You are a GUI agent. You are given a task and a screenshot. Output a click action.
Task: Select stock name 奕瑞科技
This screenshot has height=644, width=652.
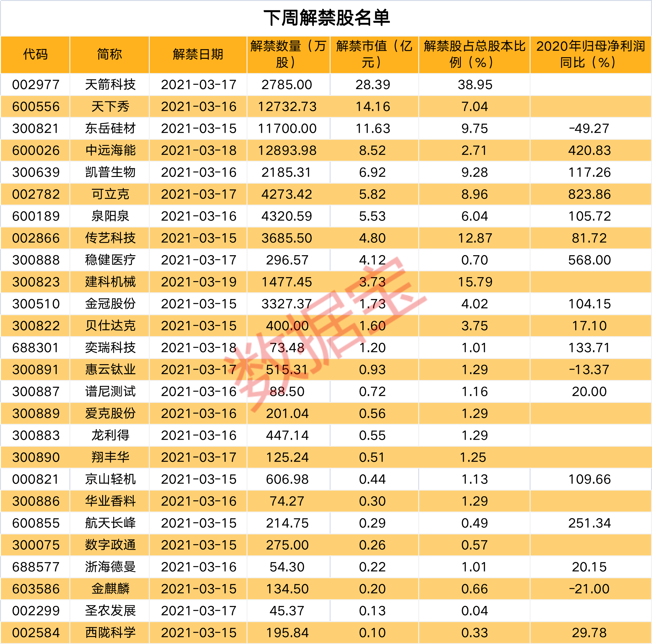tap(110, 348)
